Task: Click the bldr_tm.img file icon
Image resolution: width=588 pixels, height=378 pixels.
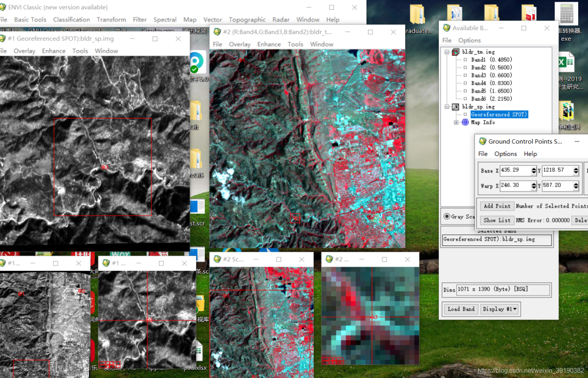Action: coord(455,52)
